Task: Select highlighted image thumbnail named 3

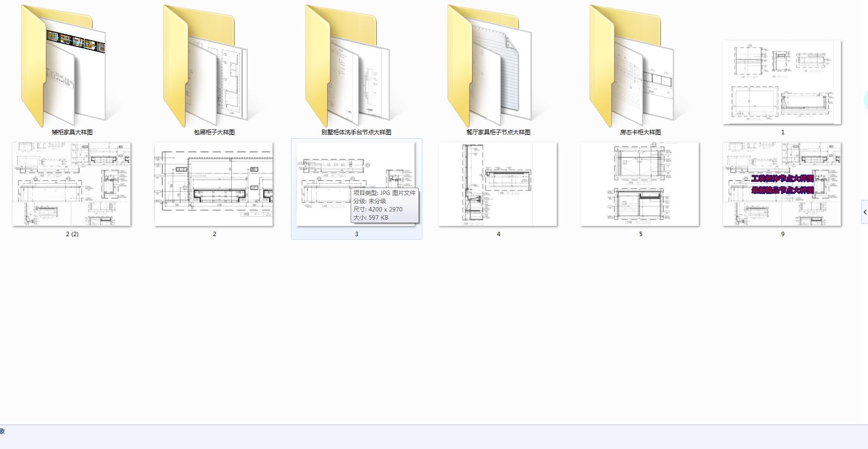Action: pyautogui.click(x=356, y=184)
